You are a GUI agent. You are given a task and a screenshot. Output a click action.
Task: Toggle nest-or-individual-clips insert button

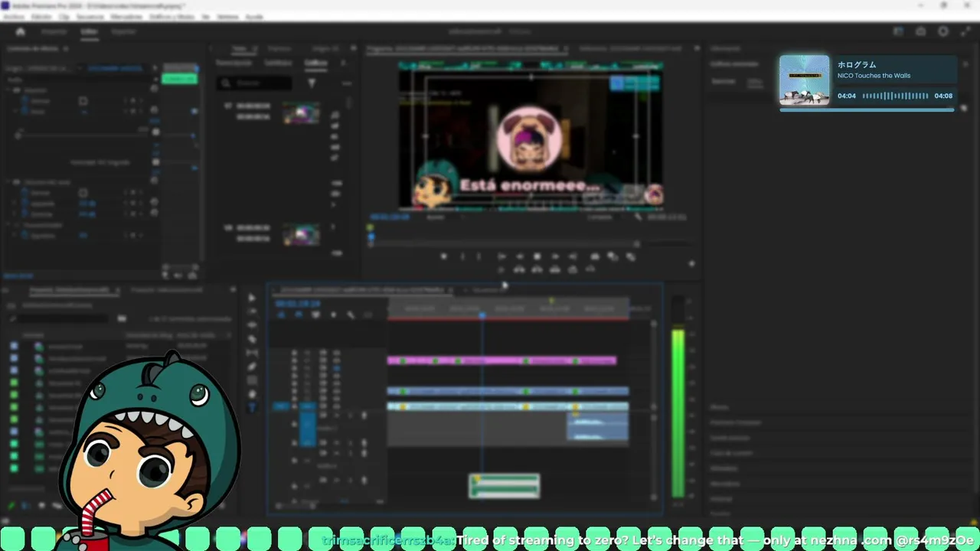click(281, 315)
